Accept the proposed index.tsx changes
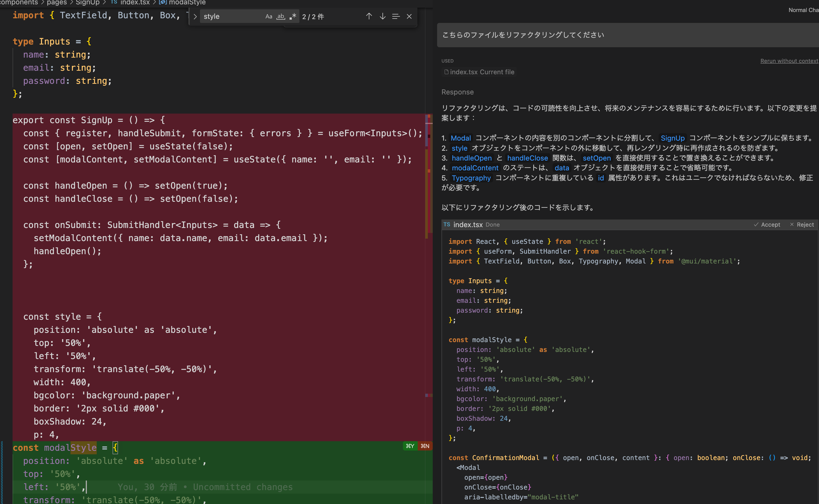Viewport: 819px width, 504px height. tap(767, 225)
